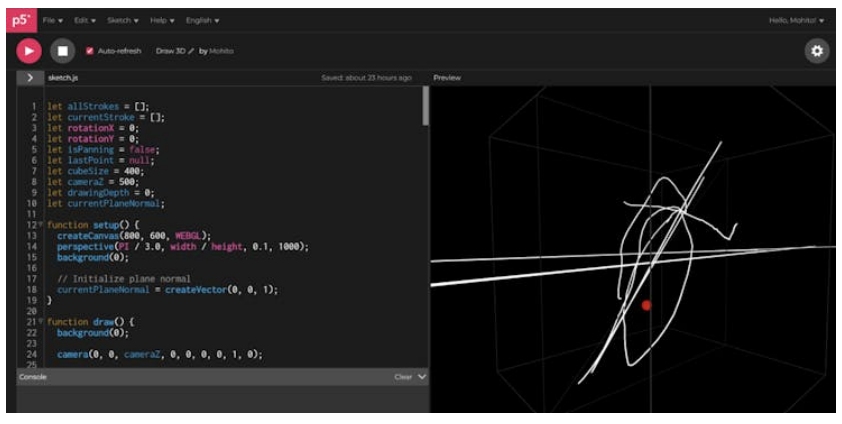This screenshot has width=842, height=424.
Task: Open the Edit menu
Action: coord(85,20)
